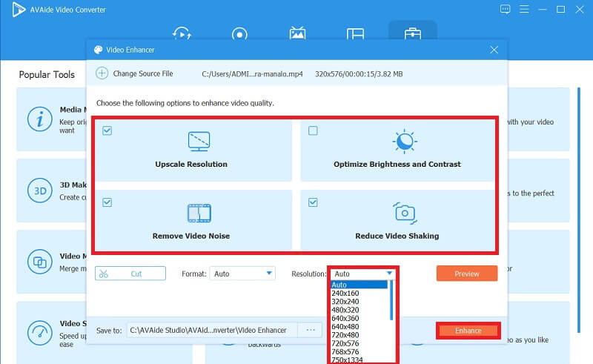593x364 pixels.
Task: Choose 720x480 resolution
Action: (359, 335)
